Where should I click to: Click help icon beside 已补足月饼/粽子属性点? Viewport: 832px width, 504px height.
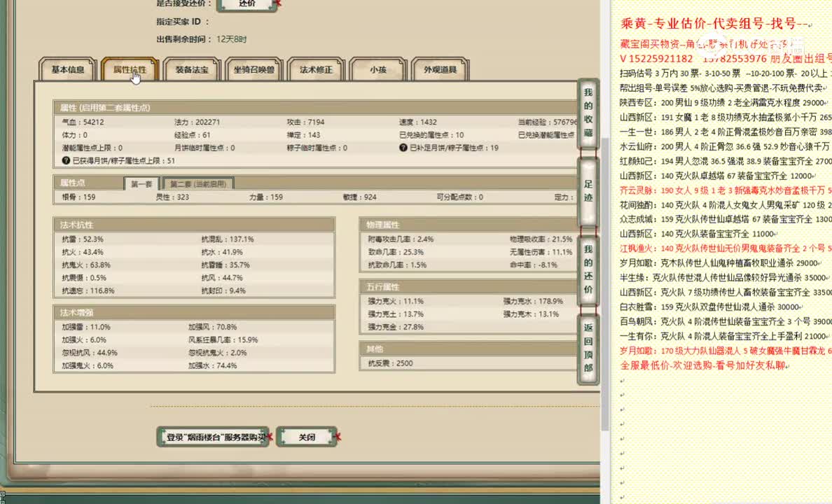coord(403,148)
